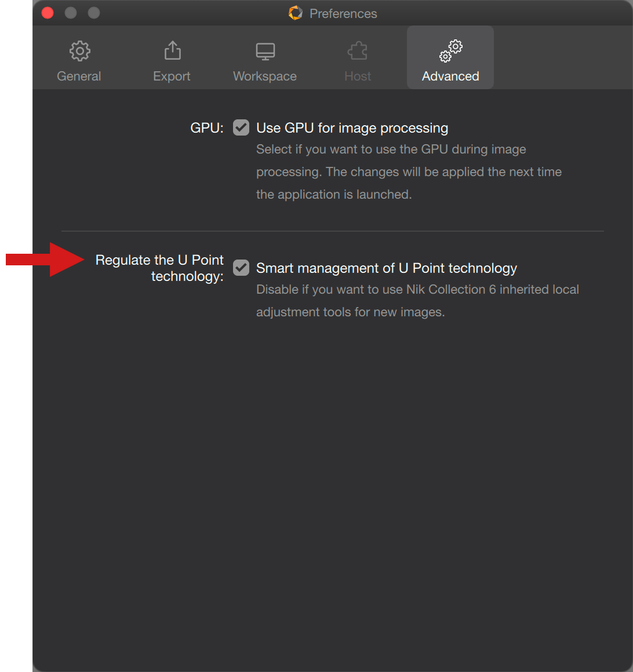Select the Workspace tab label
The width and height of the screenshot is (633, 672).
click(x=264, y=76)
